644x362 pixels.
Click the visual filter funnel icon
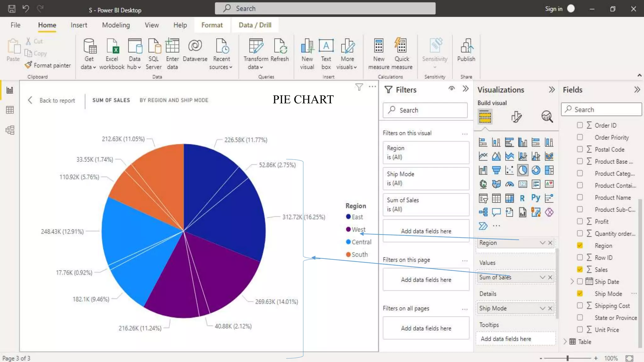coord(359,87)
